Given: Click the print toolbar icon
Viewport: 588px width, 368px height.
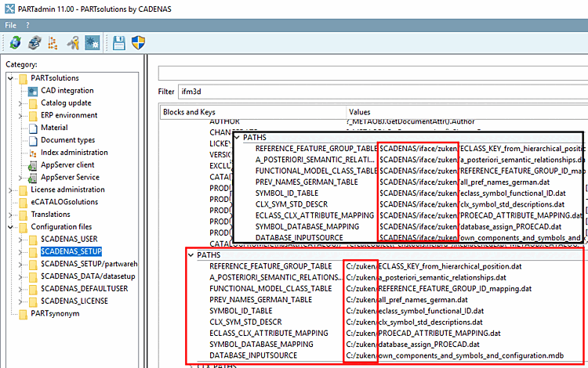Looking at the screenshot, I should [x=34, y=43].
